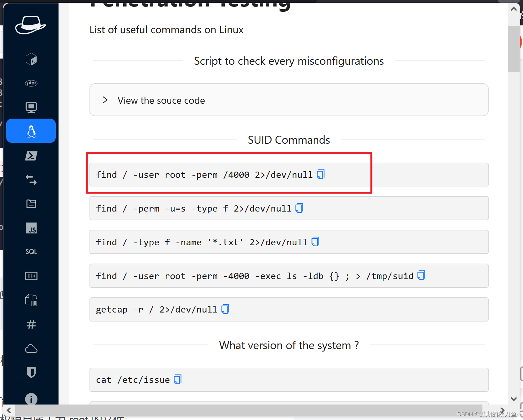Click 'cat /etc/issue' command text

(x=133, y=380)
